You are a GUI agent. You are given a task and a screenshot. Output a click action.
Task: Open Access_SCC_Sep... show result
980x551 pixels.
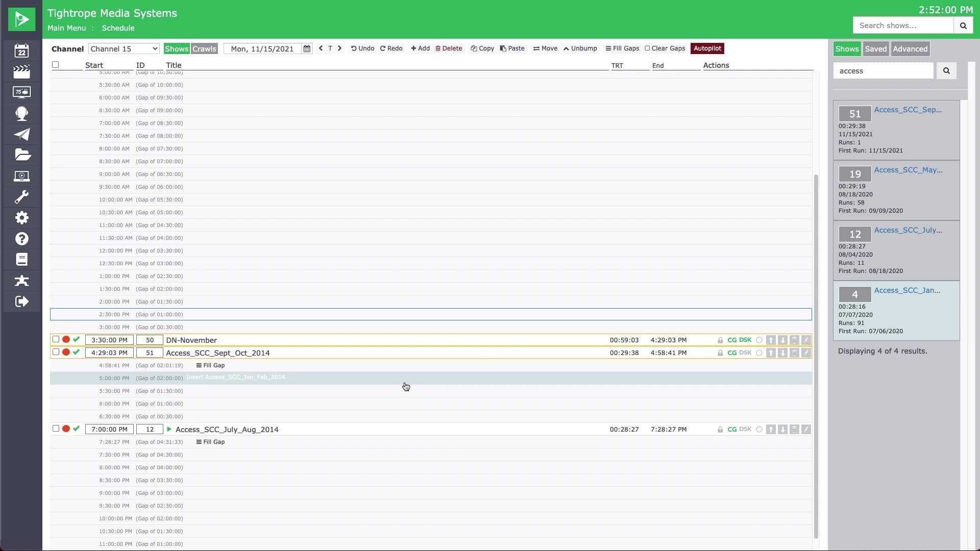point(908,110)
